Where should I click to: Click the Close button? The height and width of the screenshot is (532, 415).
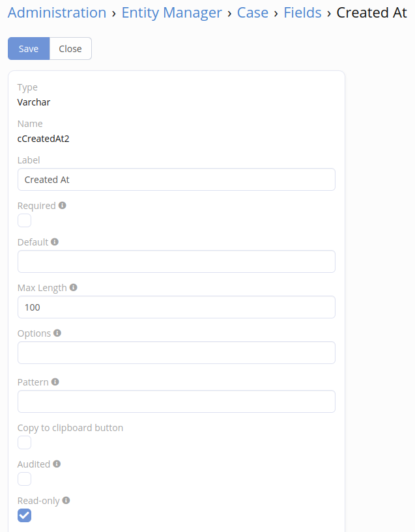(x=70, y=49)
